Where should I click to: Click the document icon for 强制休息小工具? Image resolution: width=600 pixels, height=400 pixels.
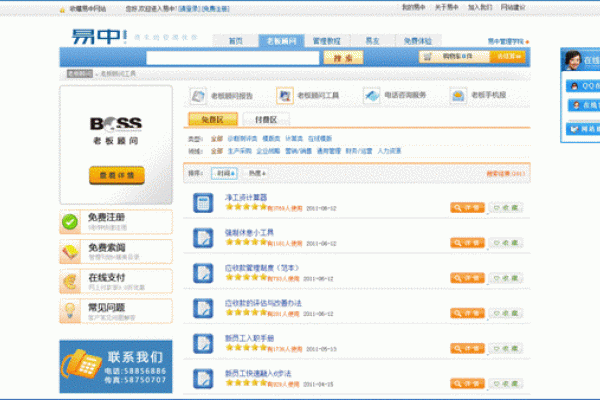(x=203, y=238)
